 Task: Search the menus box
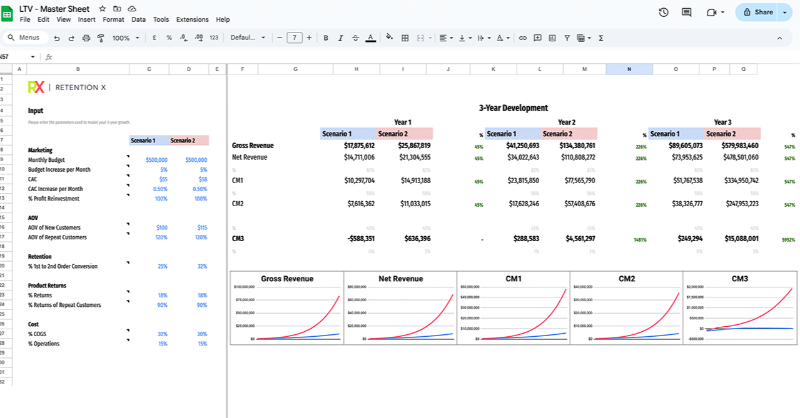(26, 38)
